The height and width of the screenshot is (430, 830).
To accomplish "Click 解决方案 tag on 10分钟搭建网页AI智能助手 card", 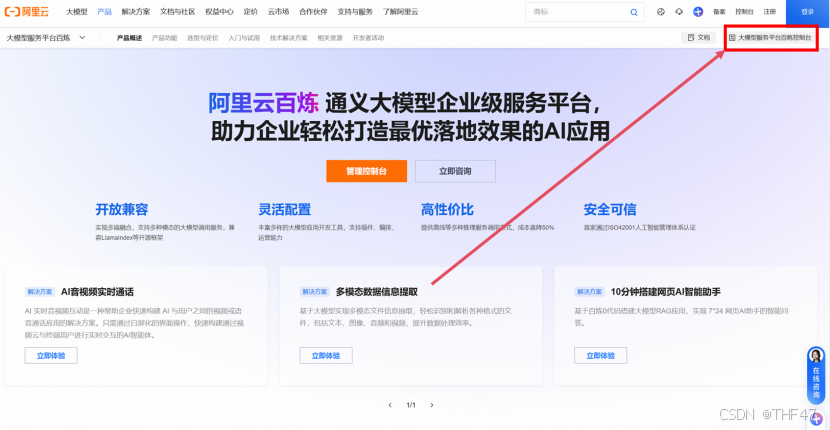I will (589, 292).
